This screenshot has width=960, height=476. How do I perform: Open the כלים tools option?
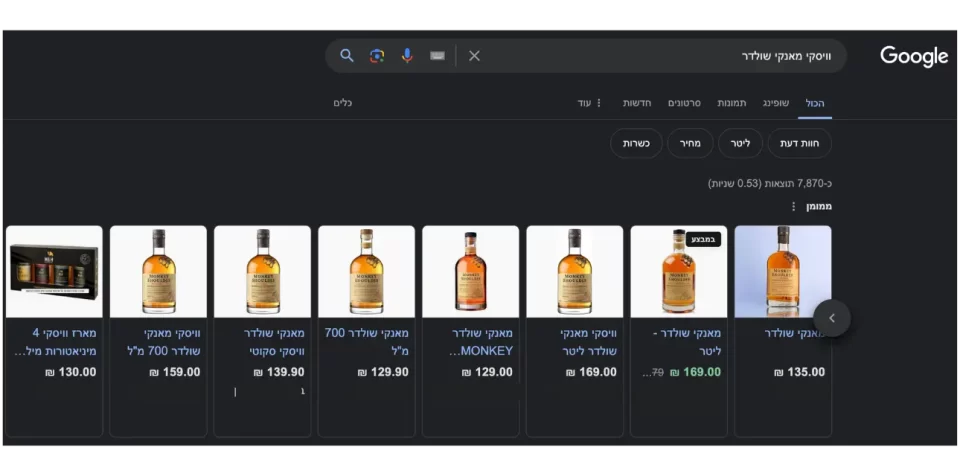point(343,103)
